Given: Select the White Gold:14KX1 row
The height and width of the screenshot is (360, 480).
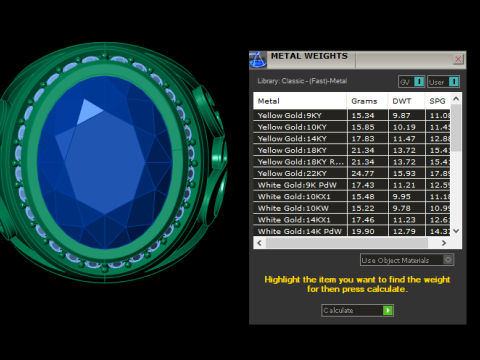Looking at the screenshot, I should pos(352,220).
